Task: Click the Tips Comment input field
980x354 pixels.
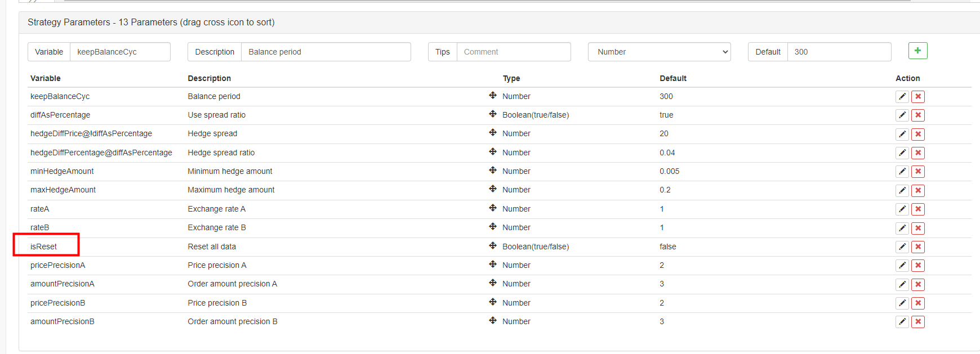Action: click(x=513, y=52)
